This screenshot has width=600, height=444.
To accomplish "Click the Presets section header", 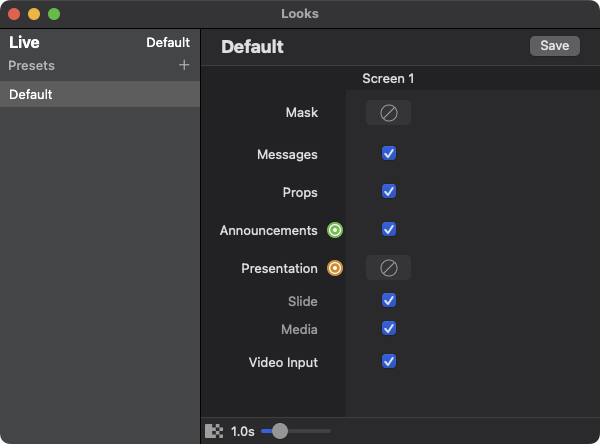I will (x=32, y=65).
